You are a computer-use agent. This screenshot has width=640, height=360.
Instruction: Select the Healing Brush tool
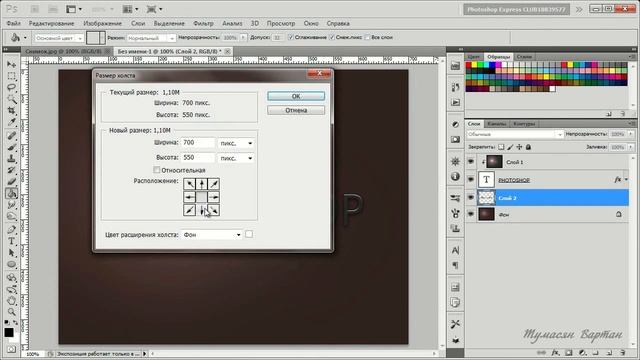[11, 136]
